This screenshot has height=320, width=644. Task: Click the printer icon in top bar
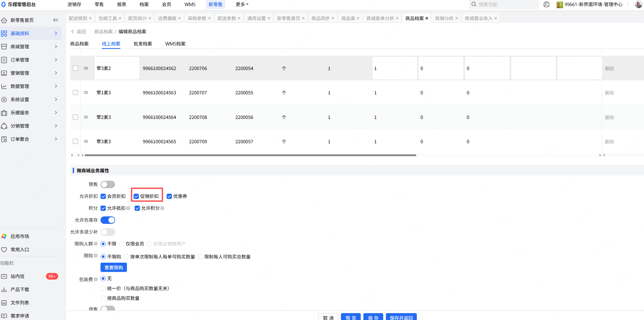546,4
